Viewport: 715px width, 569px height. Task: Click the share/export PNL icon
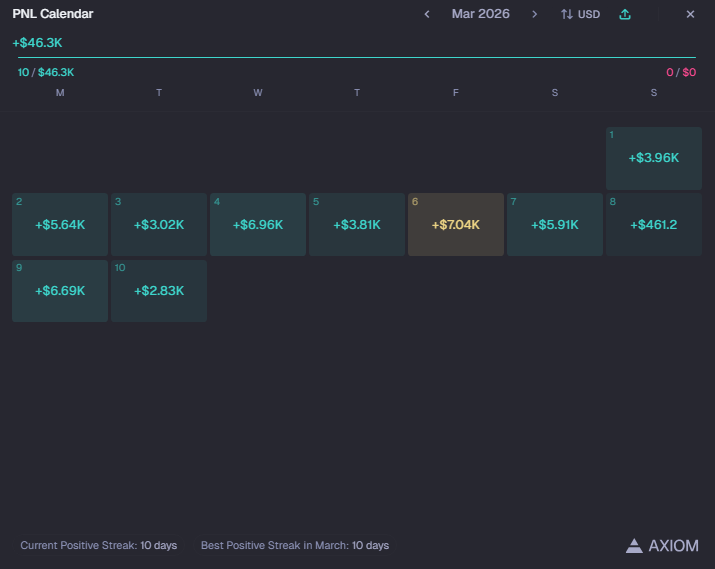(625, 14)
